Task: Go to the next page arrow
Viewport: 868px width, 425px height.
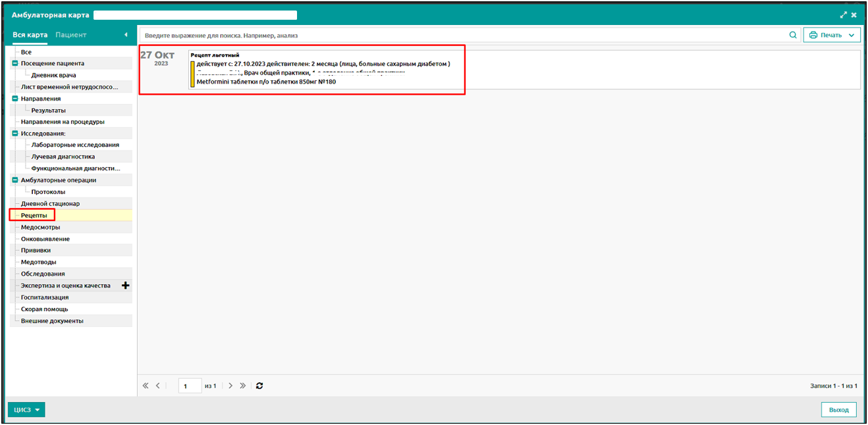Action: (x=231, y=386)
